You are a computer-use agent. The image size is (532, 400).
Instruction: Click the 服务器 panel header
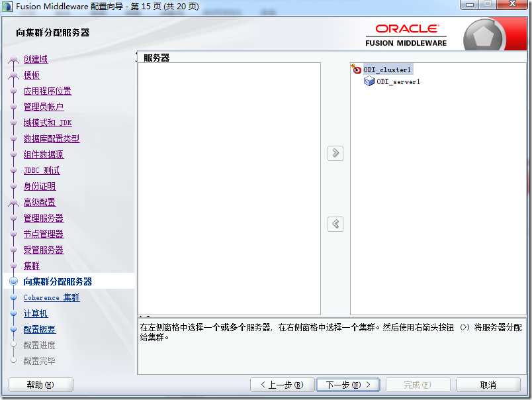tap(156, 58)
